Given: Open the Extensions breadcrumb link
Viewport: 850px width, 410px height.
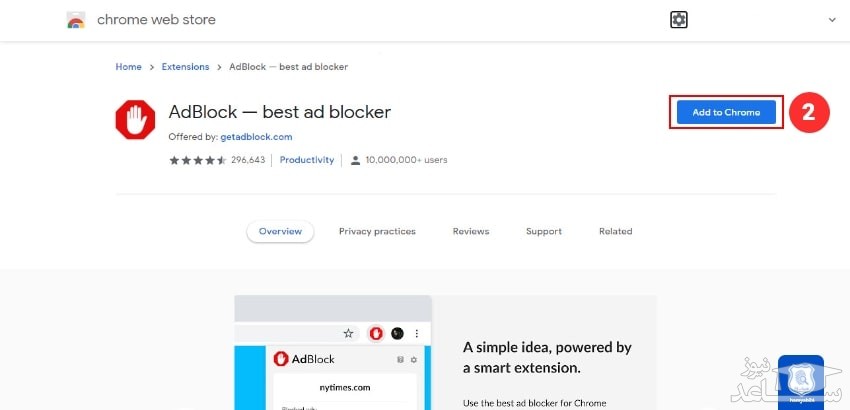Looking at the screenshot, I should click(185, 67).
